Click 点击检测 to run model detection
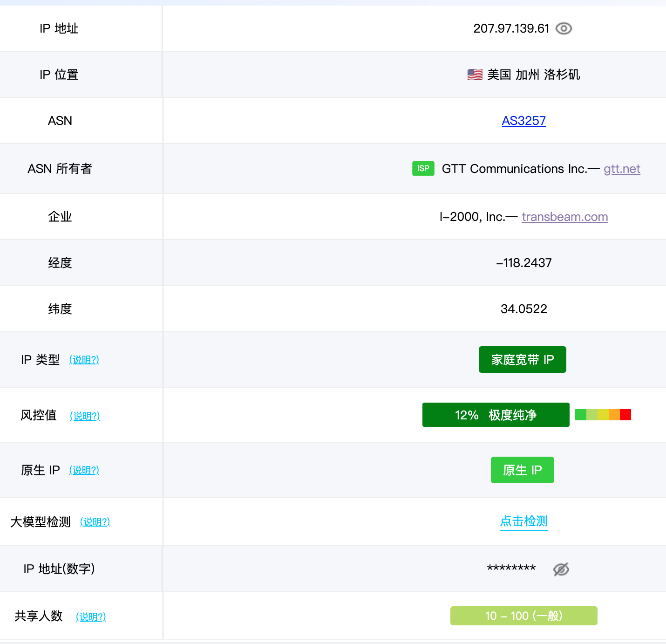Image resolution: width=666 pixels, height=644 pixels. click(524, 521)
